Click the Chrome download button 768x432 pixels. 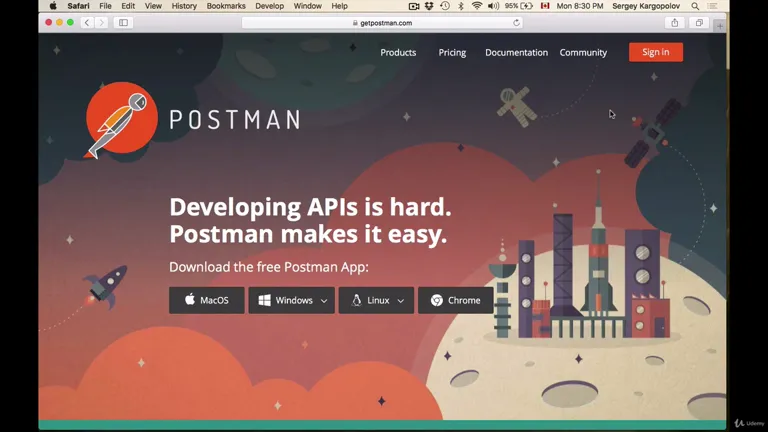(x=456, y=300)
